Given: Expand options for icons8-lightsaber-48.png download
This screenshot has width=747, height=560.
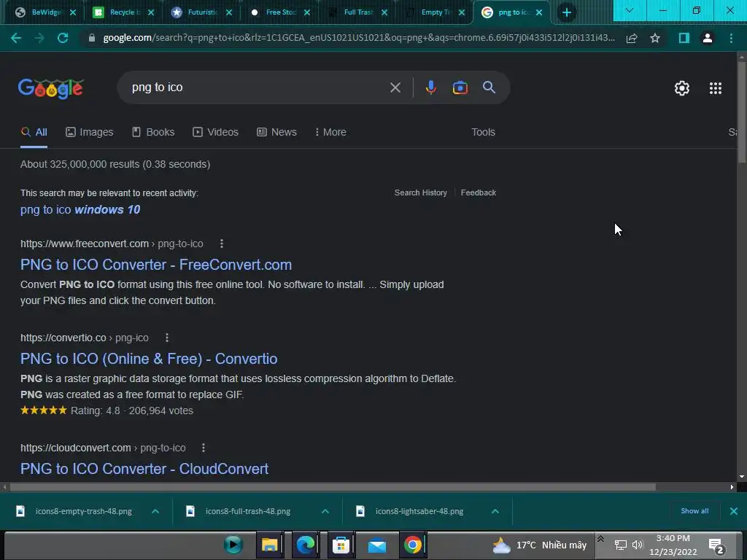Looking at the screenshot, I should 495,511.
